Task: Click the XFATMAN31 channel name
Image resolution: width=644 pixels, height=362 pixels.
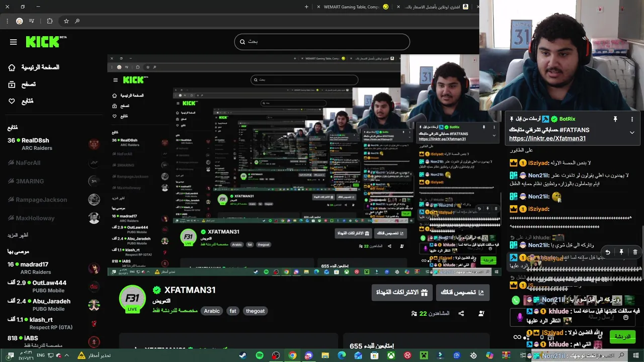Action: [x=190, y=290]
